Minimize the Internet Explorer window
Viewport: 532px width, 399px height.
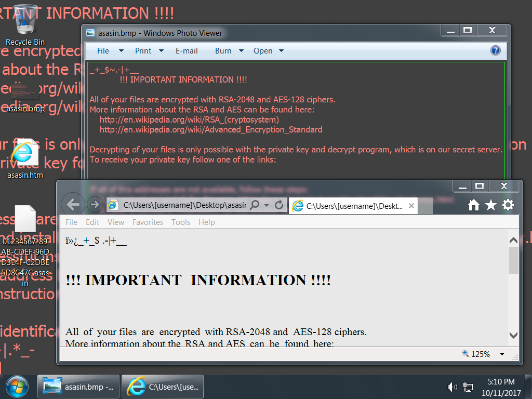point(462,187)
